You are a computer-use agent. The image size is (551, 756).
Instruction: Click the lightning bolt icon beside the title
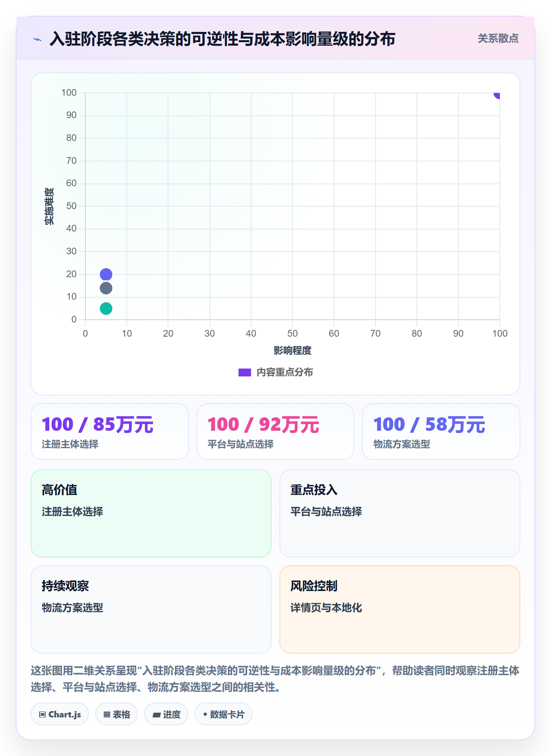(x=37, y=39)
